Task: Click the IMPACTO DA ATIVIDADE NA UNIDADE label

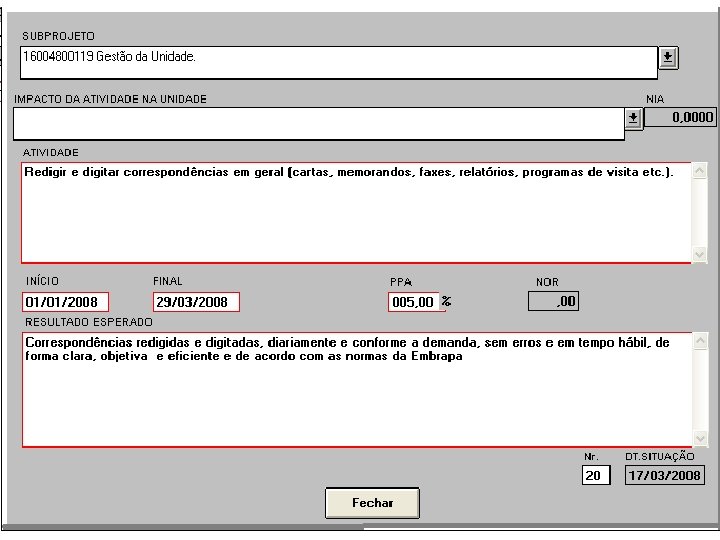Action: tap(110, 99)
